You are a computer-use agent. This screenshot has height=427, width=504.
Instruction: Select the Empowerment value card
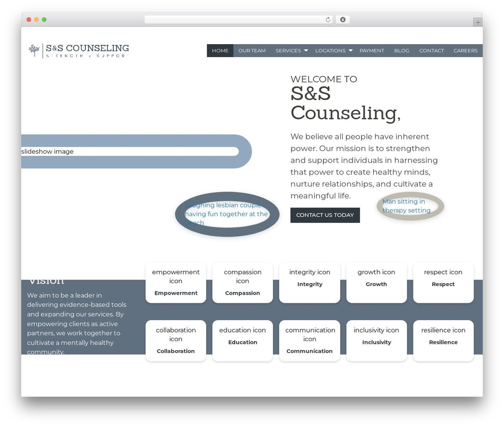coord(176,282)
